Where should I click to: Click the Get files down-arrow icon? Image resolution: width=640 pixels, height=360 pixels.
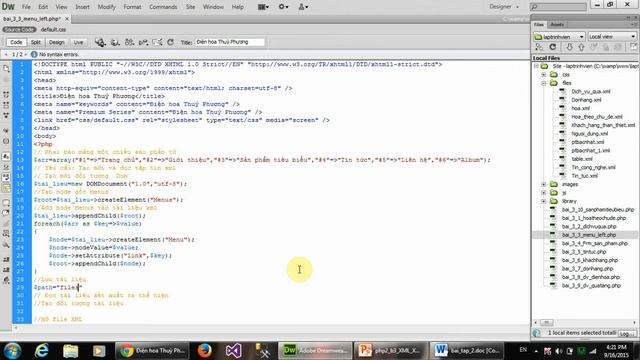[x=569, y=47]
